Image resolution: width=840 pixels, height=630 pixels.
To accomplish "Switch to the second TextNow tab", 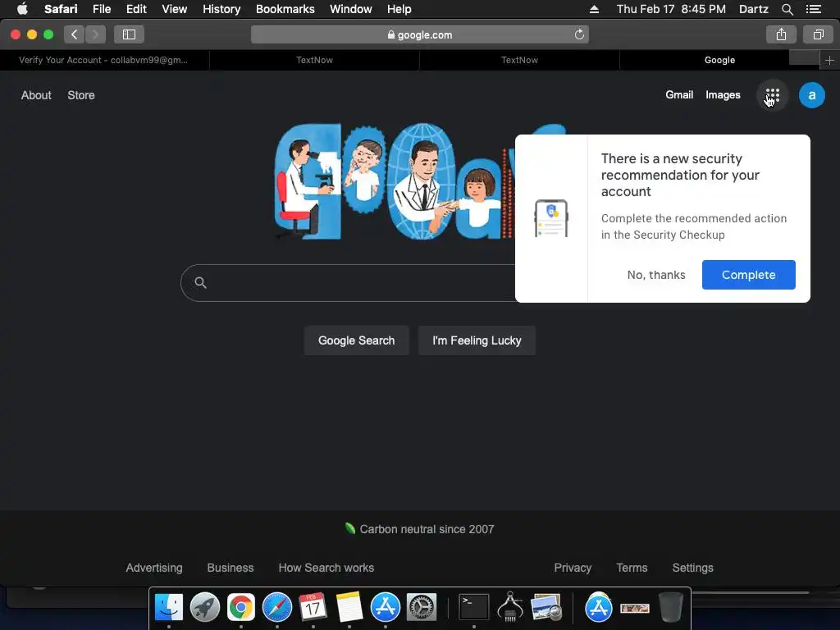I will (x=519, y=60).
